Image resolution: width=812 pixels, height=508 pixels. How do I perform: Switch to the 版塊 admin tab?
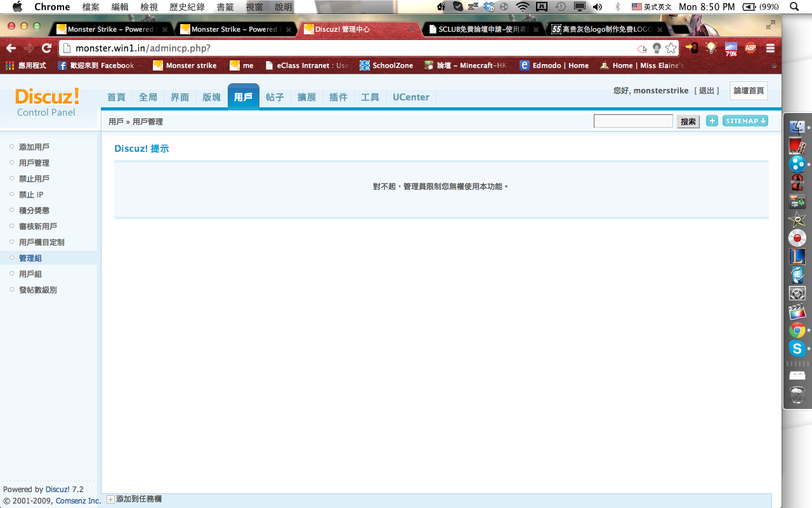coord(211,97)
